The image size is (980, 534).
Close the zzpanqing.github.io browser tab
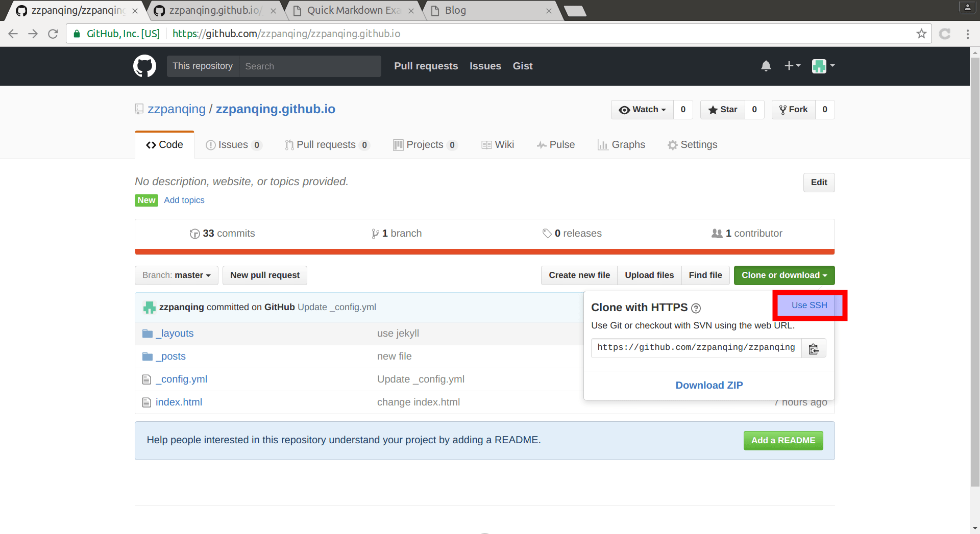click(x=273, y=11)
